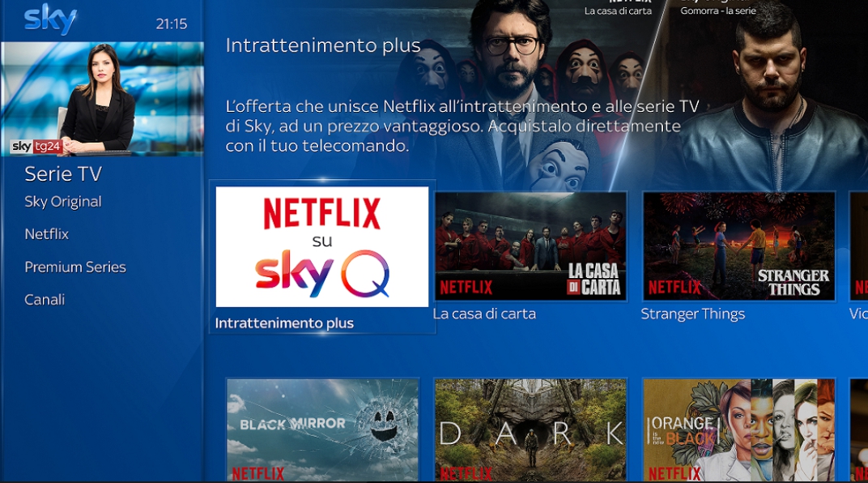Click the Intrattenimento plus tile label
The height and width of the screenshot is (483, 868).
[284, 323]
